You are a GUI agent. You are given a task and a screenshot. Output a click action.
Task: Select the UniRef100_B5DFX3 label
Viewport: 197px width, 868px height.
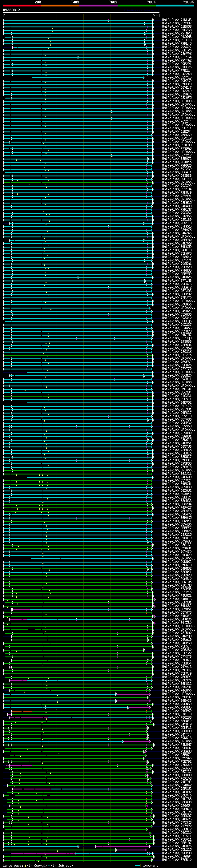[x=177, y=84]
